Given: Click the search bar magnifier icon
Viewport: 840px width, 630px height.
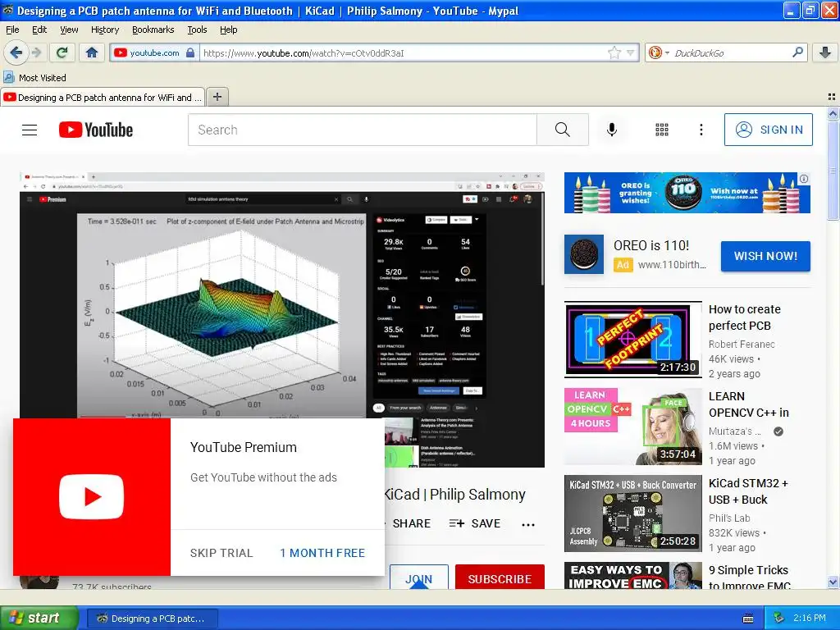Looking at the screenshot, I should pyautogui.click(x=797, y=52).
